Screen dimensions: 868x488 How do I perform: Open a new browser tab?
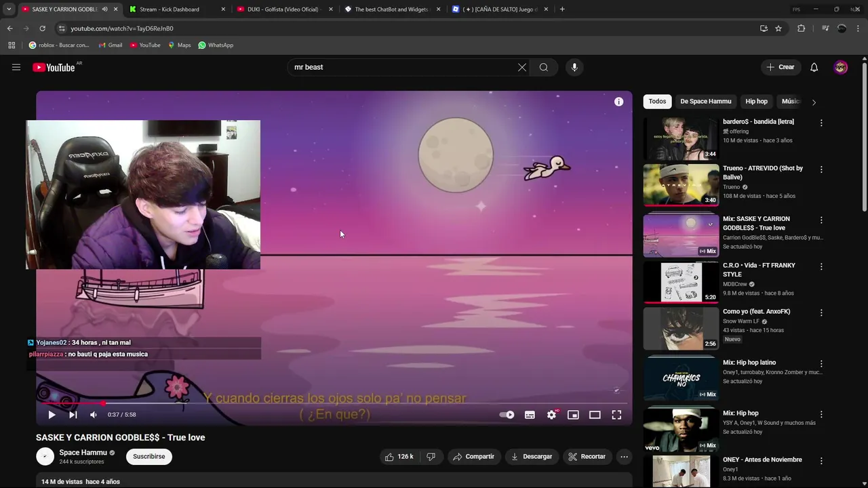562,9
